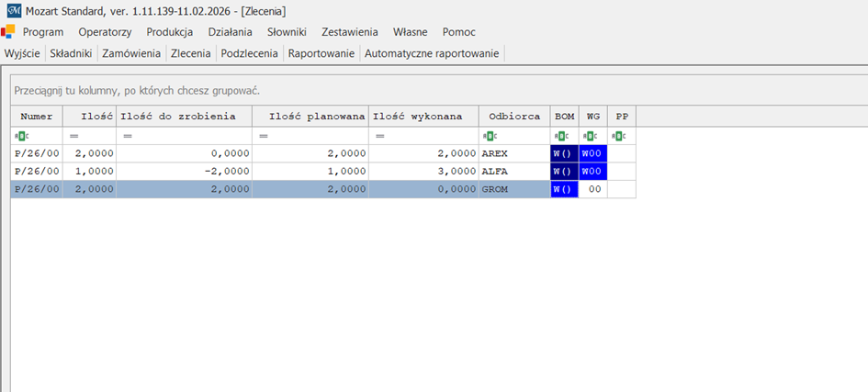Click the equals filter operator under Ilość column

click(75, 136)
